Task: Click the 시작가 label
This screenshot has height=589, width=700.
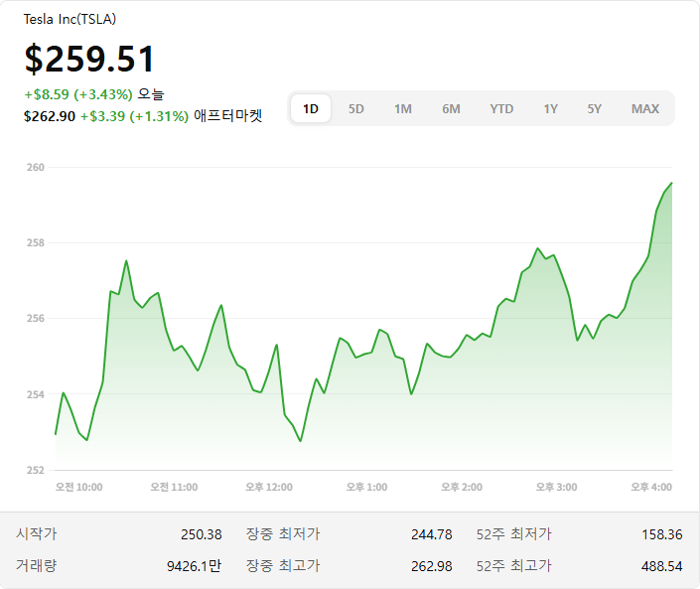Action: point(37,533)
